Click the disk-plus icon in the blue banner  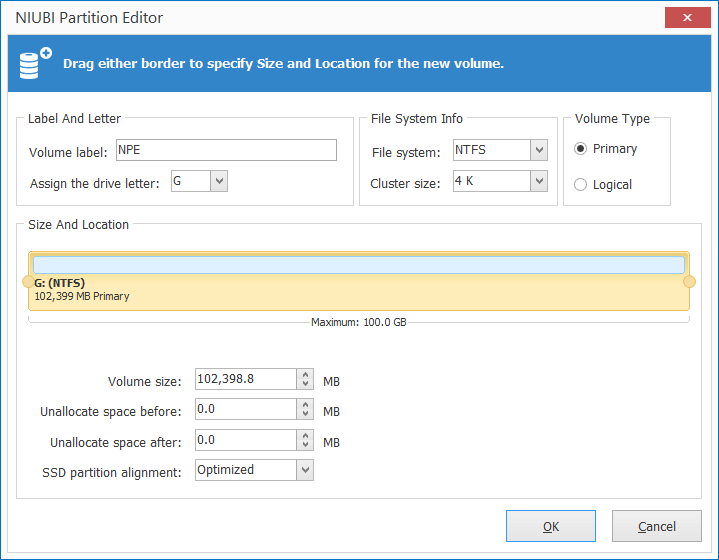32,62
